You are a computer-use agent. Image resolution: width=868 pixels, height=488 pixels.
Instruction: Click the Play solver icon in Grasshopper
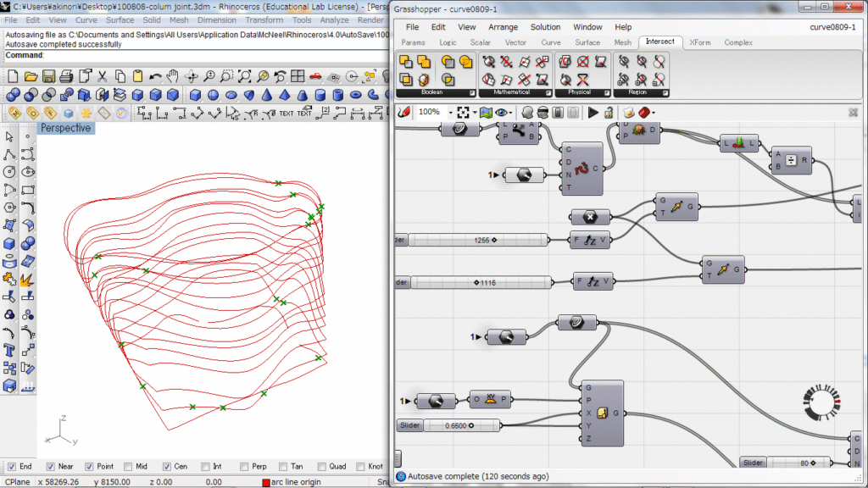pos(593,112)
